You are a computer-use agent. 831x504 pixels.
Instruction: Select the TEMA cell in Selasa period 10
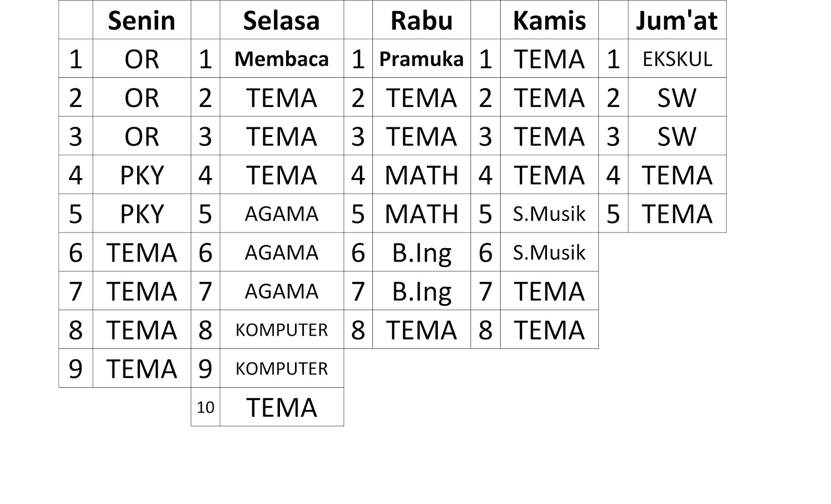(x=281, y=407)
